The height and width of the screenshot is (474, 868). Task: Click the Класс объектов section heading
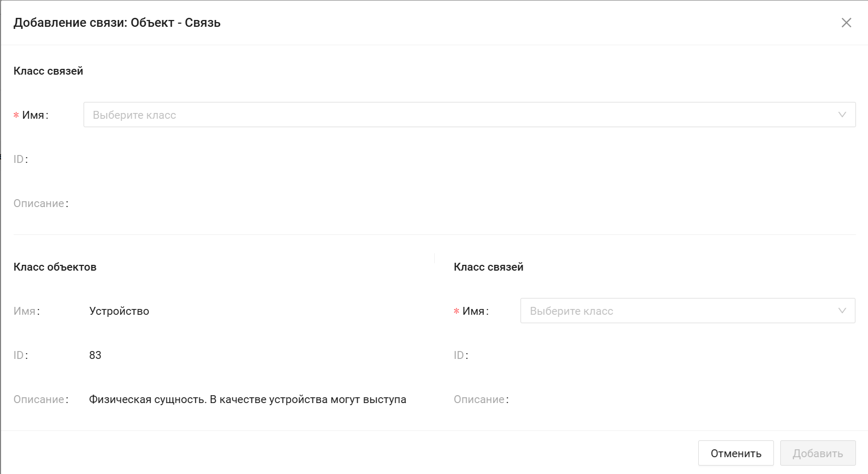point(55,267)
